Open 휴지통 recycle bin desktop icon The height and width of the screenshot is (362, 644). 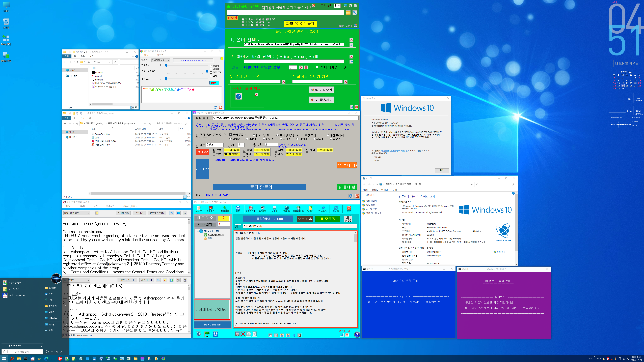point(6,23)
